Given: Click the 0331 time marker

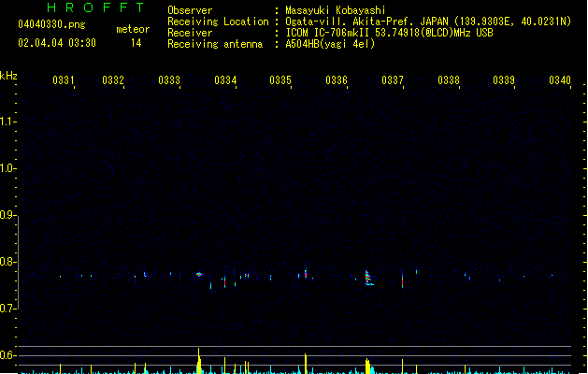Looking at the screenshot, I should pyautogui.click(x=64, y=80).
